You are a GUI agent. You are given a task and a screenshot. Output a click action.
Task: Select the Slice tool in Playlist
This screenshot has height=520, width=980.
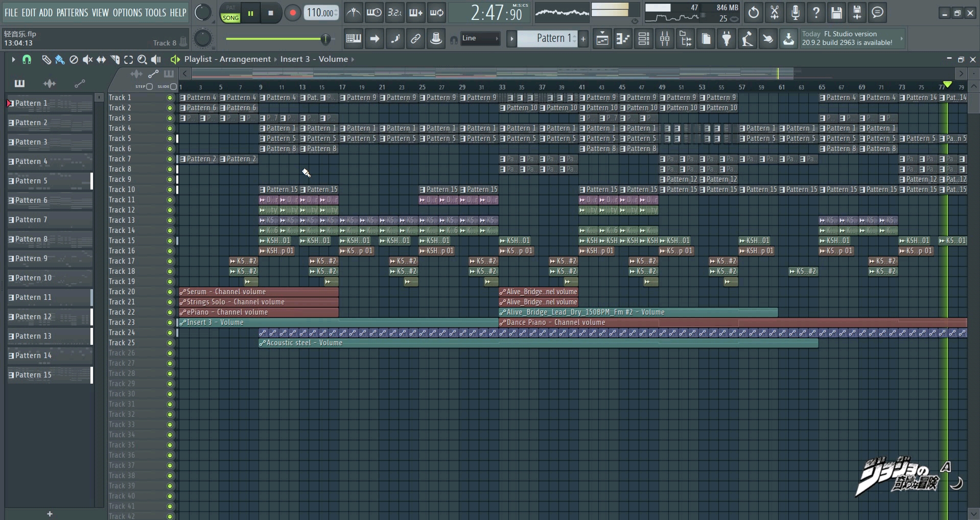[115, 60]
